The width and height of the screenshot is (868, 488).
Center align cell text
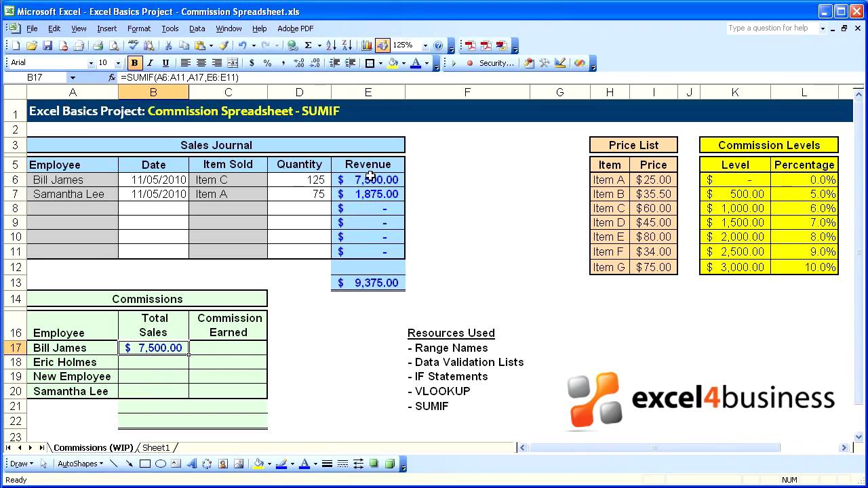[x=201, y=63]
